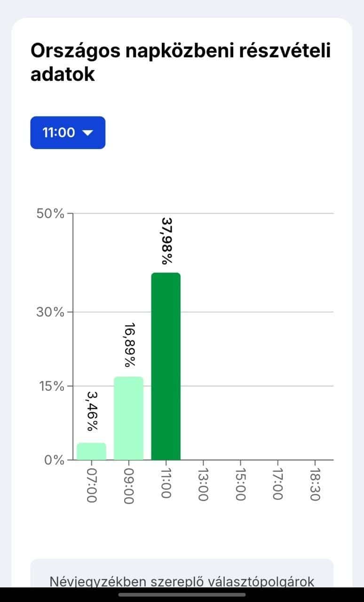Select the 07:00 axis label
The width and height of the screenshot is (364, 602).
92,485
